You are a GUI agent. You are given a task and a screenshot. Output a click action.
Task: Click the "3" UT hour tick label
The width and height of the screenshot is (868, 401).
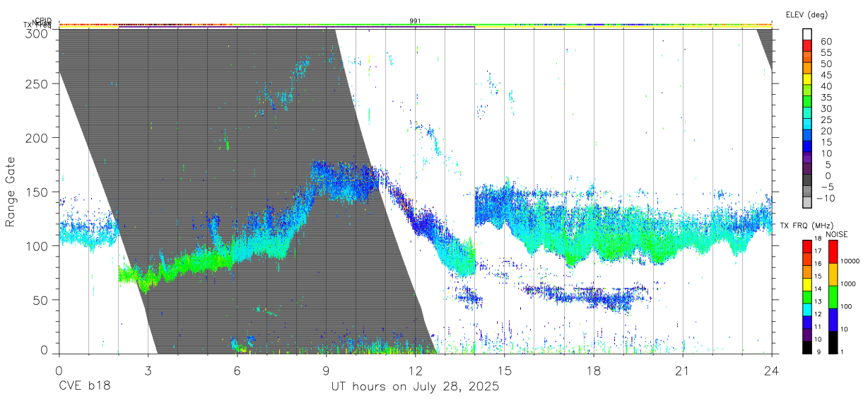[x=148, y=371]
